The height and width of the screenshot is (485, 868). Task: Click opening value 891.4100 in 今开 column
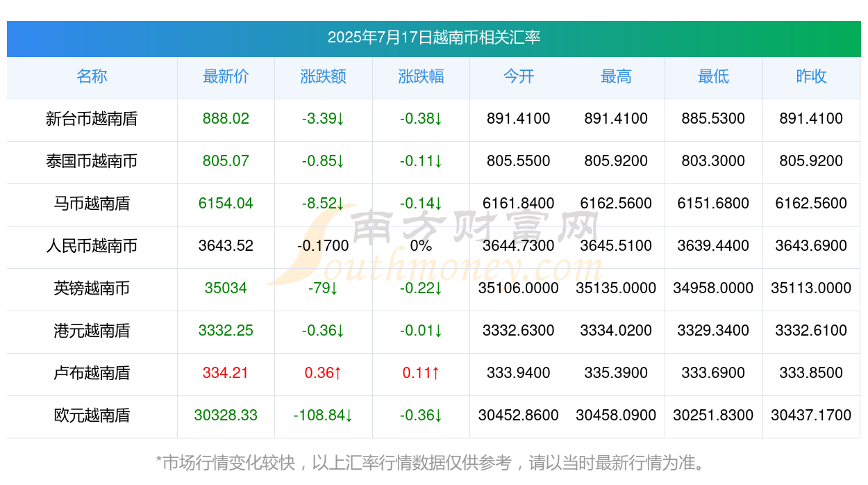coord(519,119)
